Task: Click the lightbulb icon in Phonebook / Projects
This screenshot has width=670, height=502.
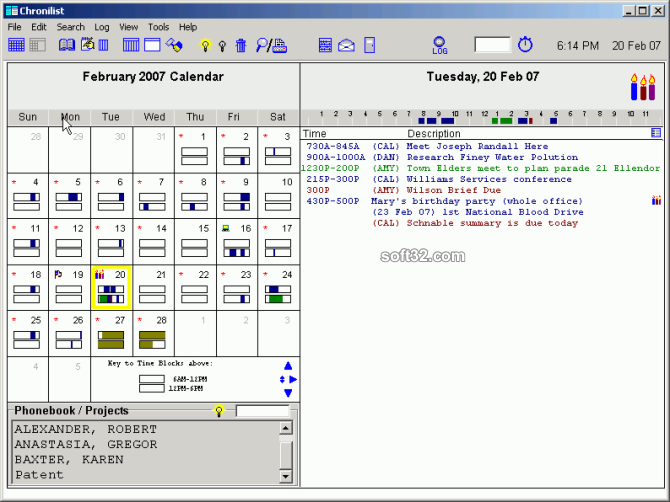Action: tap(219, 411)
